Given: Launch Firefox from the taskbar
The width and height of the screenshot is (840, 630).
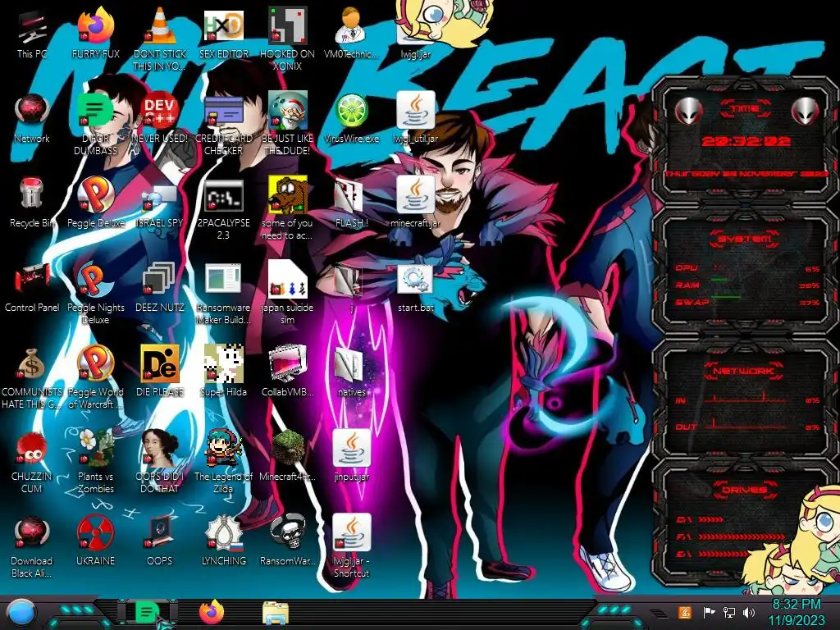Looking at the screenshot, I should (212, 612).
